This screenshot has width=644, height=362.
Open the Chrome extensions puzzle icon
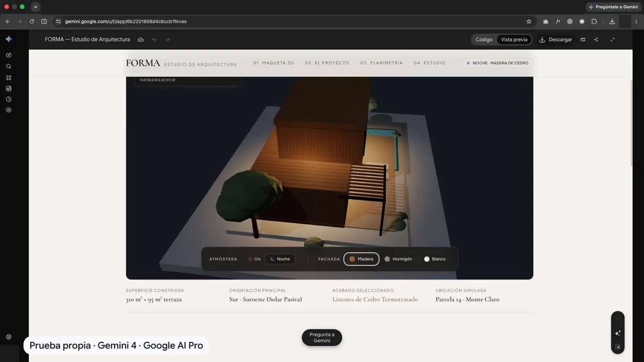(x=594, y=22)
